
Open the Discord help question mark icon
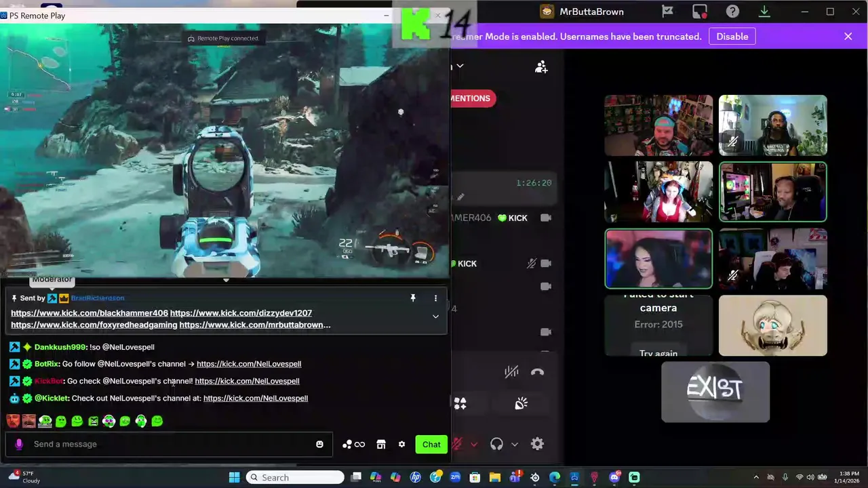click(x=732, y=11)
